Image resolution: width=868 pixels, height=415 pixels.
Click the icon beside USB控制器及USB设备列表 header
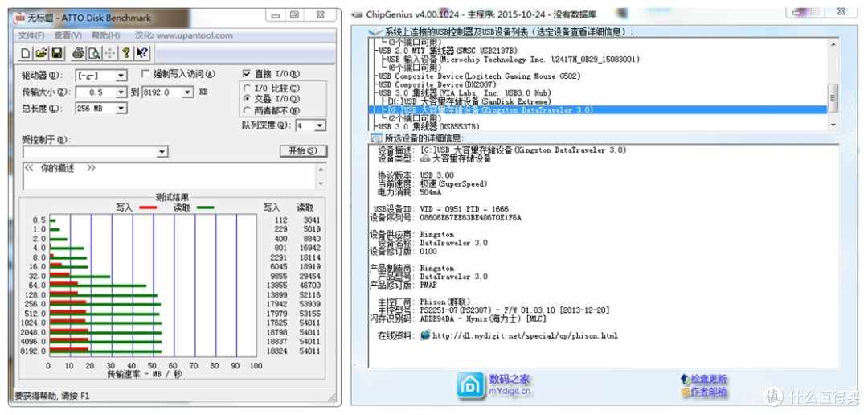tap(376, 32)
